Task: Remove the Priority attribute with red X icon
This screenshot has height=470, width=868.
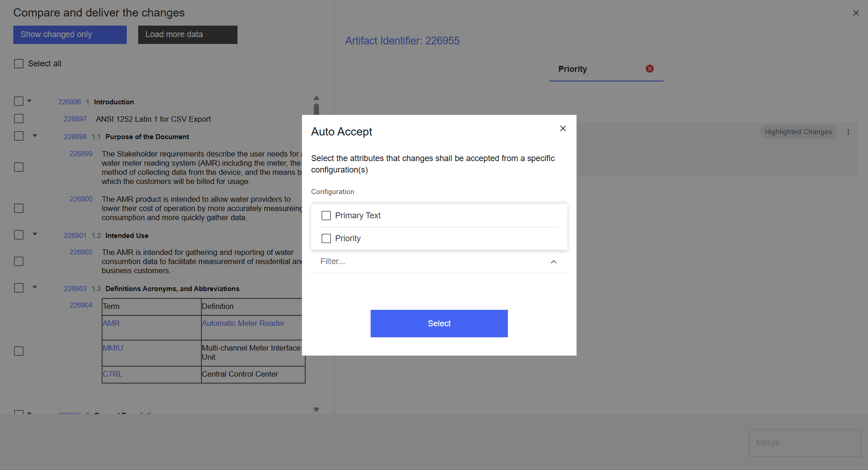Action: [649, 69]
